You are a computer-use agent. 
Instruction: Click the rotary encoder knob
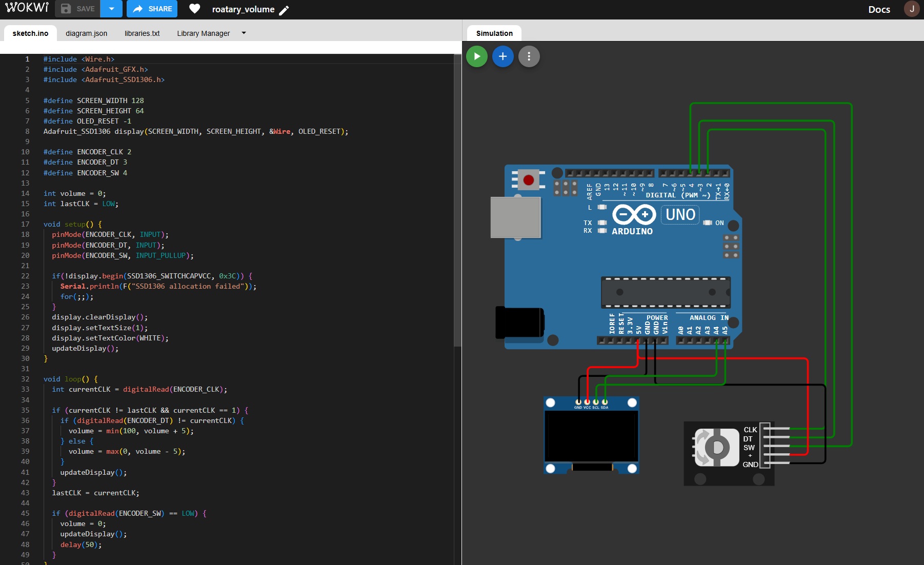tap(716, 448)
